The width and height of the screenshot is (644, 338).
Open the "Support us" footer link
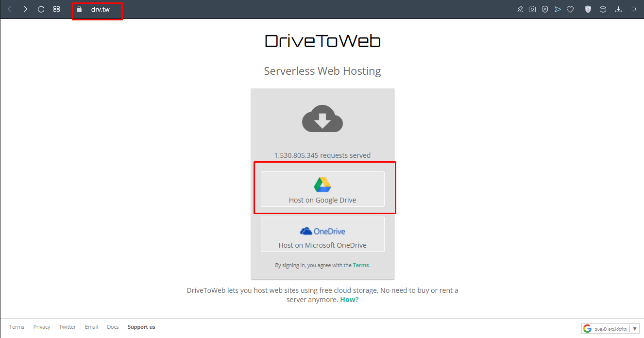point(141,327)
